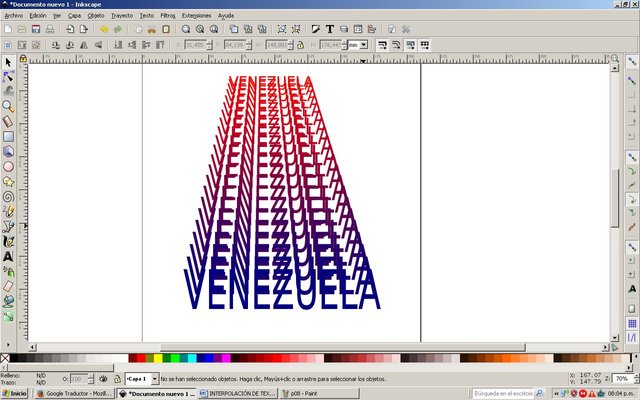This screenshot has height=400, width=640.
Task: Select the Node edit tool
Action: click(x=8, y=77)
